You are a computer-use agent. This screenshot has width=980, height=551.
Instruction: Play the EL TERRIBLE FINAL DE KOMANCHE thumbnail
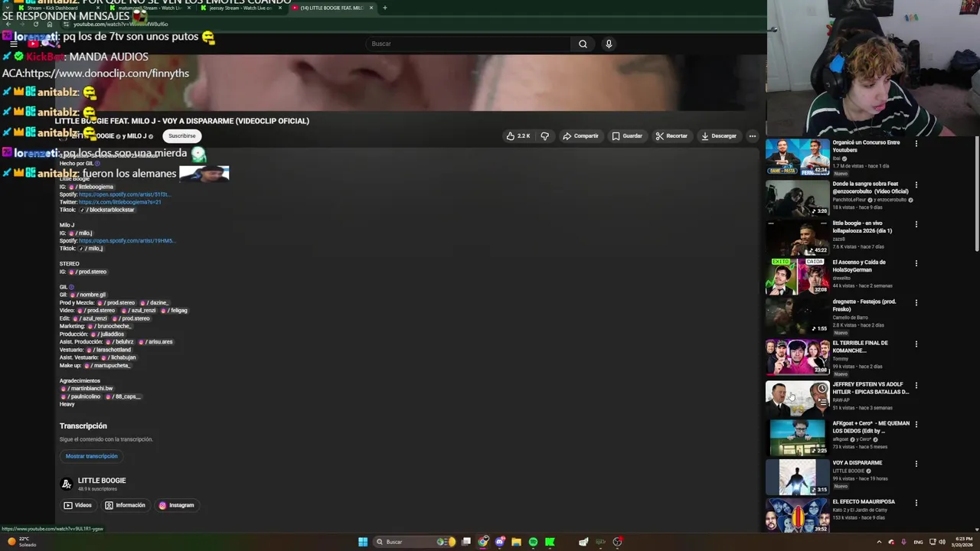point(797,357)
